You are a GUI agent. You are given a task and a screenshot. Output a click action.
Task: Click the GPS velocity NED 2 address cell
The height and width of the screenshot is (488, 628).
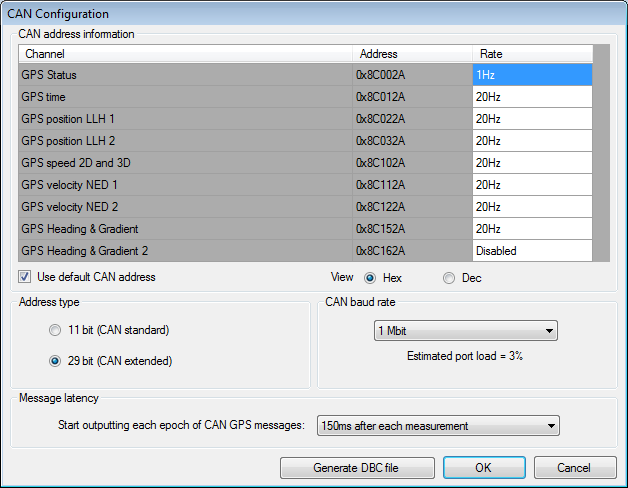411,207
